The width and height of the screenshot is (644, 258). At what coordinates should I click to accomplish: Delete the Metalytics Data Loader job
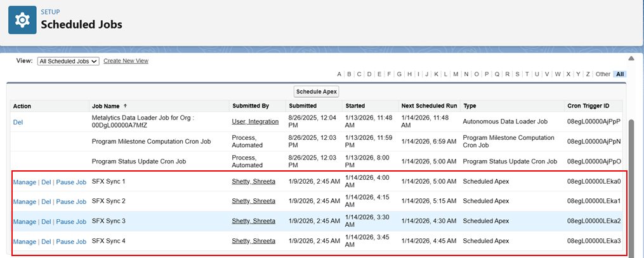coord(18,121)
